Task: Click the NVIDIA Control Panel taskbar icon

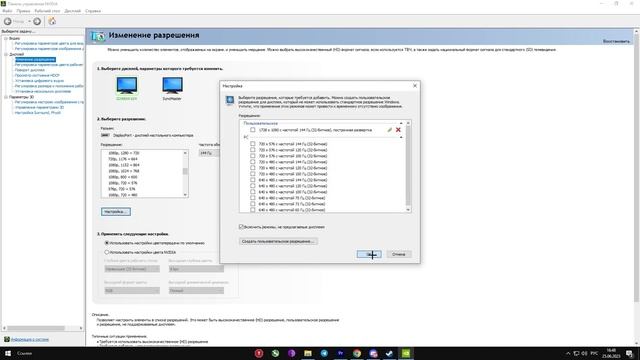Action: coord(406,353)
